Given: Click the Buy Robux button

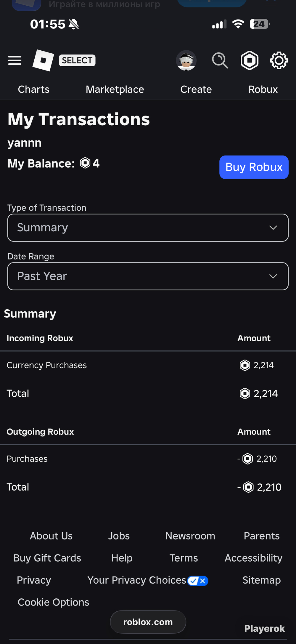Looking at the screenshot, I should [254, 167].
